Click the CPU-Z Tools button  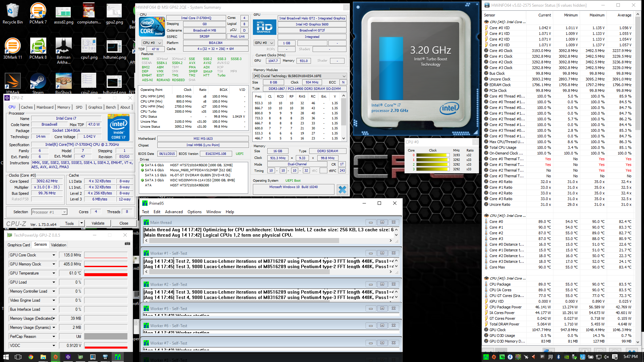pyautogui.click(x=69, y=224)
